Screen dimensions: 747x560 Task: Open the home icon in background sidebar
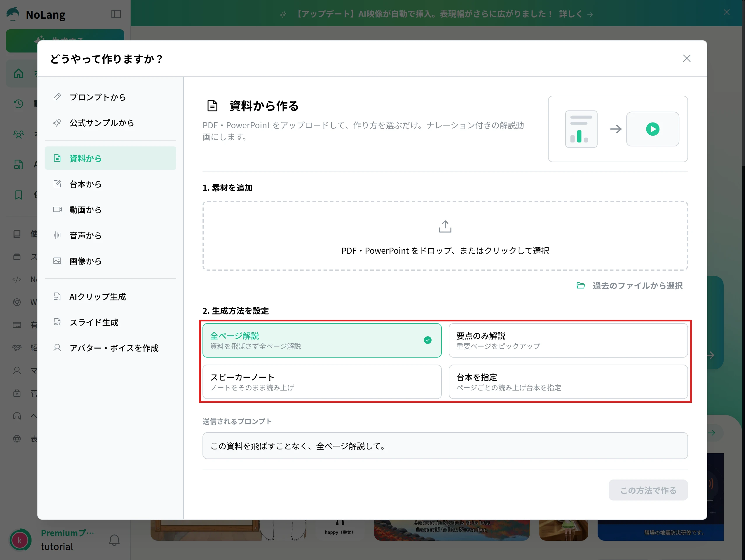19,73
